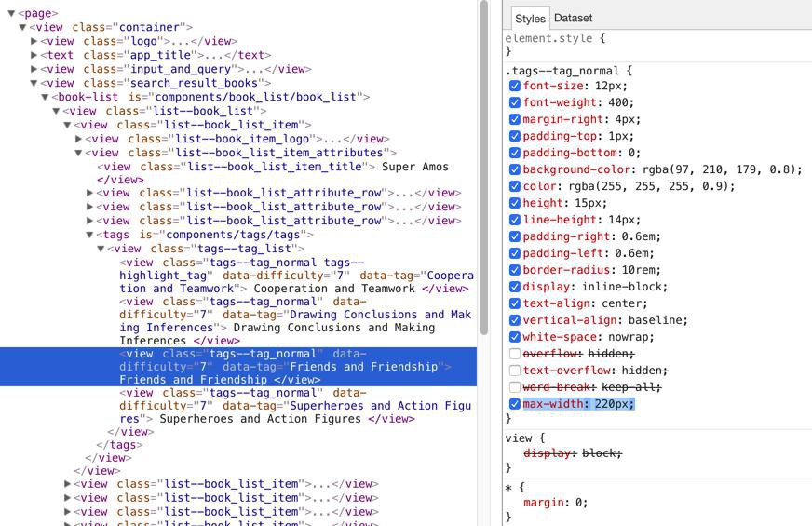Viewport: 812px width, 526px height.
Task: Expand the logo view node
Action: point(34,41)
